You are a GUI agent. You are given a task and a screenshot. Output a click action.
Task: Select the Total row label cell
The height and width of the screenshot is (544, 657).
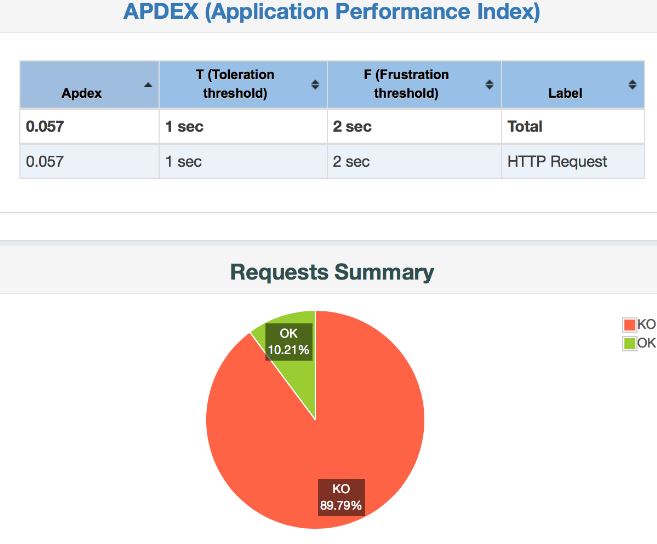point(573,127)
